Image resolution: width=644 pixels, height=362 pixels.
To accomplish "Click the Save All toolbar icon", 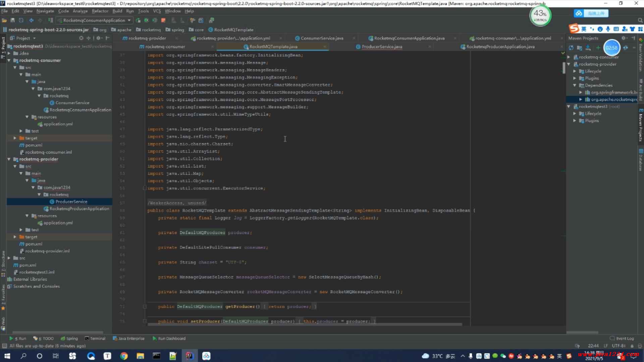I will click(13, 20).
